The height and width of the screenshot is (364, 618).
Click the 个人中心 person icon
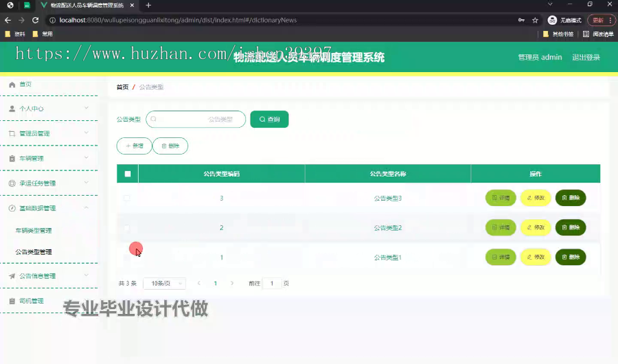tap(12, 109)
